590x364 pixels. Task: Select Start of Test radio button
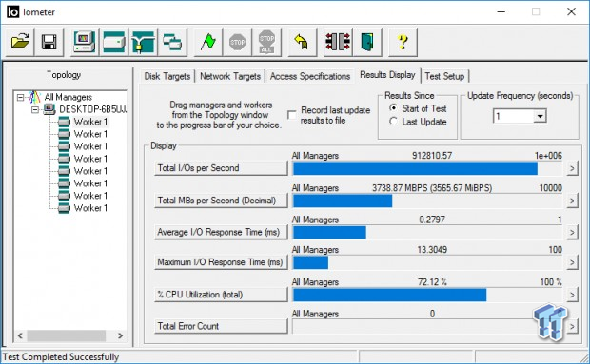pos(393,108)
